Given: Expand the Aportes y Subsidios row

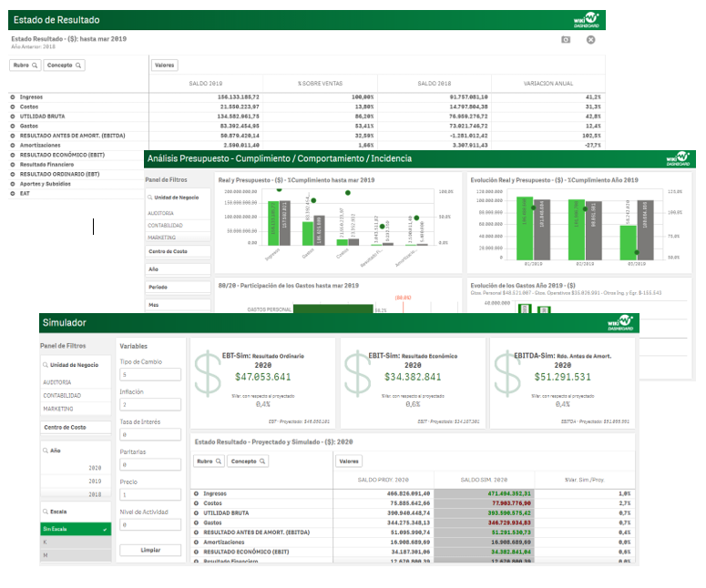Looking at the screenshot, I should click(13, 184).
